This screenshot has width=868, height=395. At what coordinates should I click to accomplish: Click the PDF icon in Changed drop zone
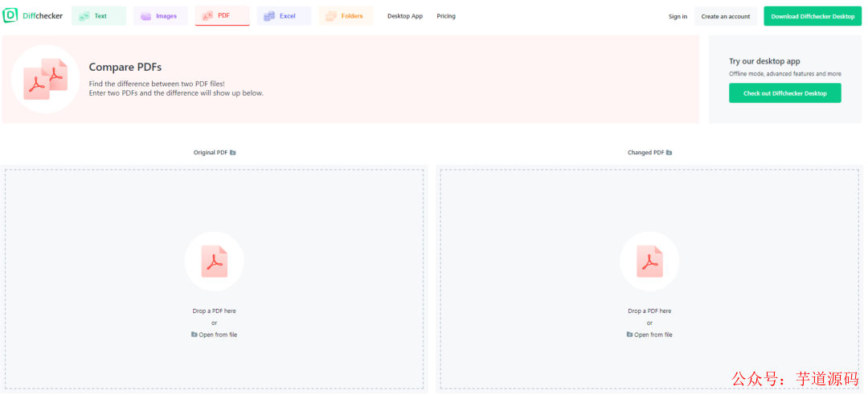coord(649,261)
